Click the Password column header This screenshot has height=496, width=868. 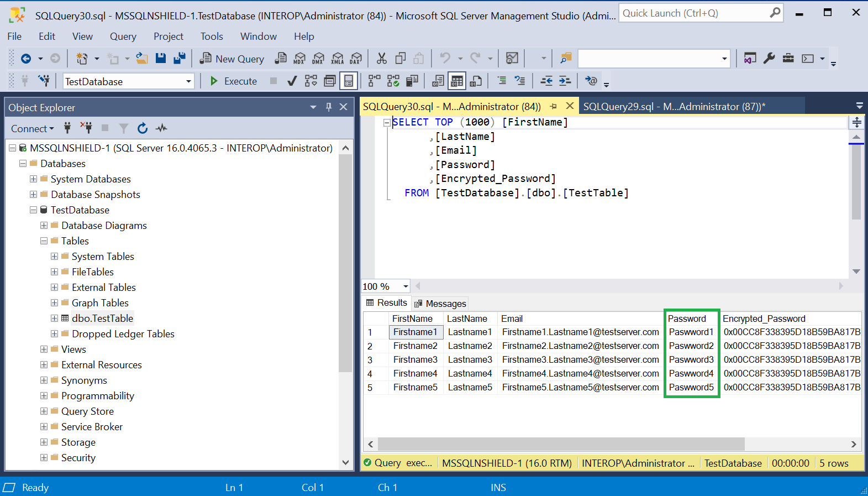pyautogui.click(x=691, y=319)
